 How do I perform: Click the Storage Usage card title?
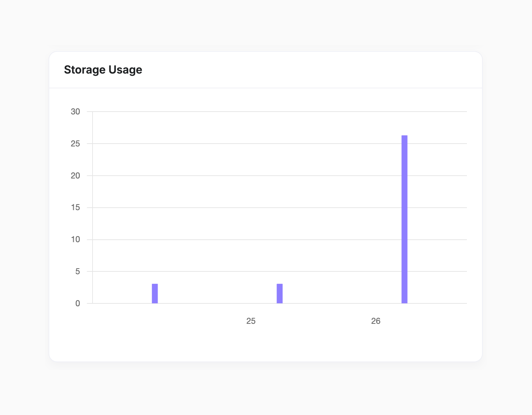coord(103,70)
